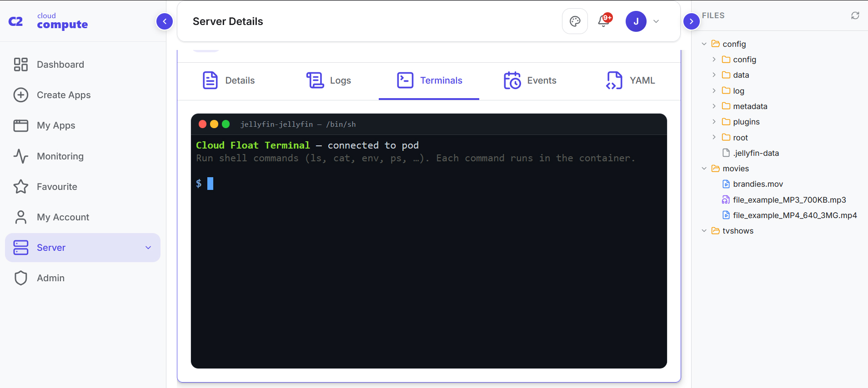This screenshot has width=868, height=388.
Task: Switch to the YAML tab
Action: click(x=630, y=80)
